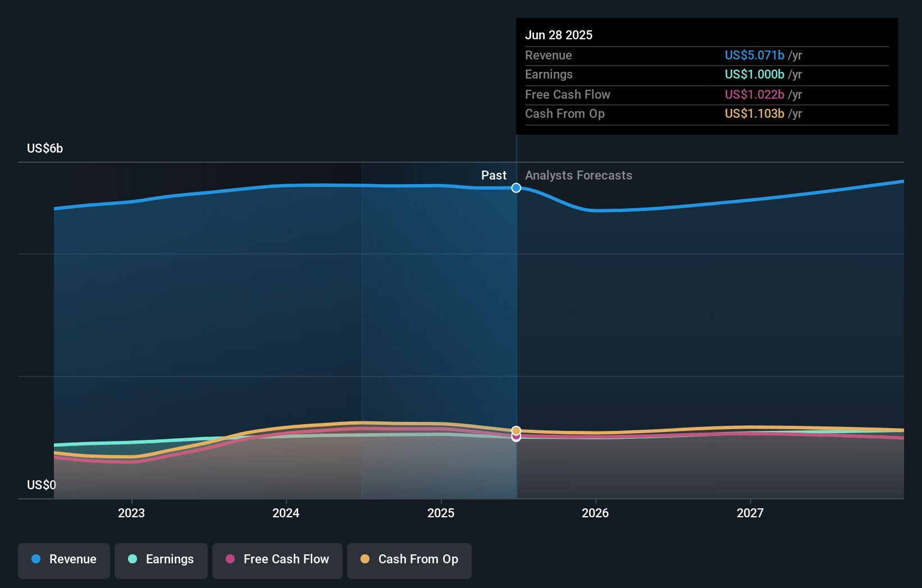Toggle the Free Cash Flow legend button
This screenshot has height=588, width=922.
click(277, 561)
